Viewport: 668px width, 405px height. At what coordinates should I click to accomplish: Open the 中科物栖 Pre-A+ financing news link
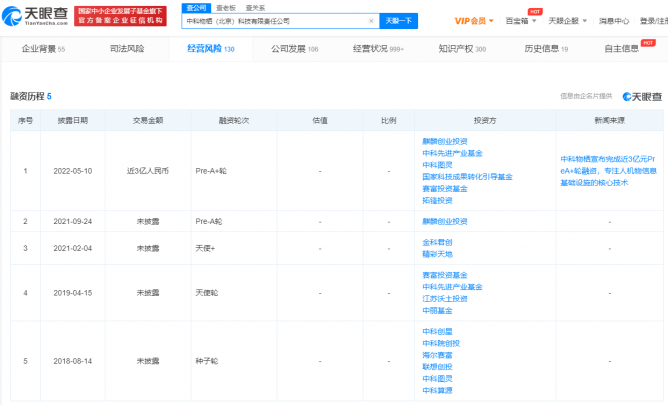click(x=608, y=171)
